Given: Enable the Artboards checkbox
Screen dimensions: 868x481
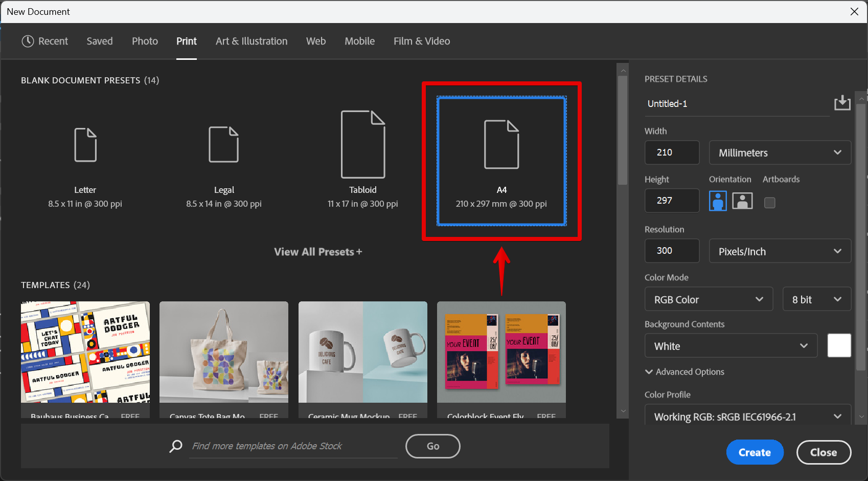Looking at the screenshot, I should pos(769,203).
